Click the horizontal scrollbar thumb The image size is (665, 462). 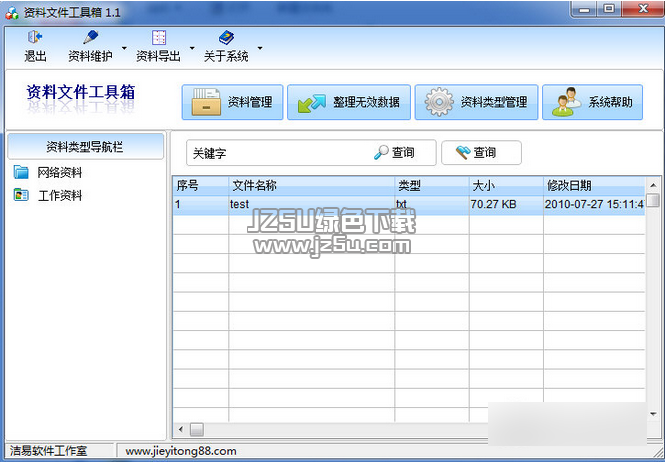196,429
